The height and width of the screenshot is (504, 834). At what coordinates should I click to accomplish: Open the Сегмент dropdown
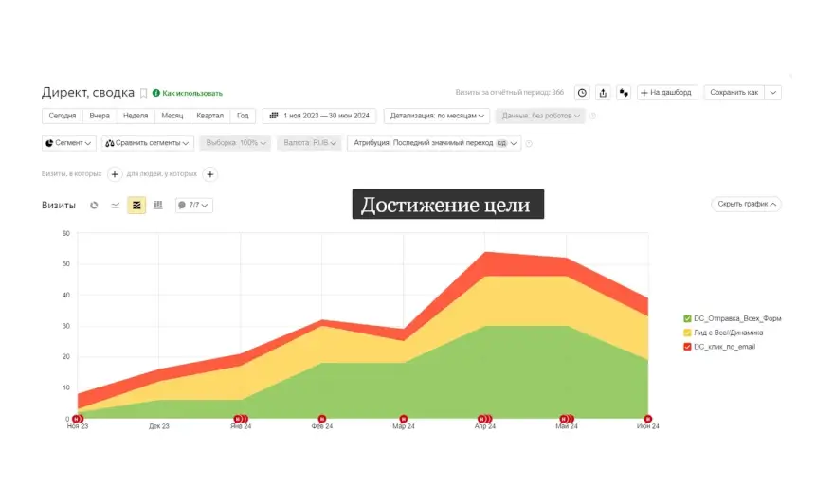click(69, 143)
